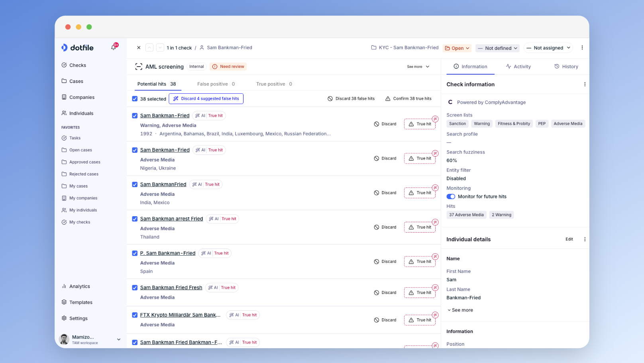The image size is (644, 363).
Task: Uncheck the P. Sam Bankman-Fried checkbox
Action: click(135, 253)
